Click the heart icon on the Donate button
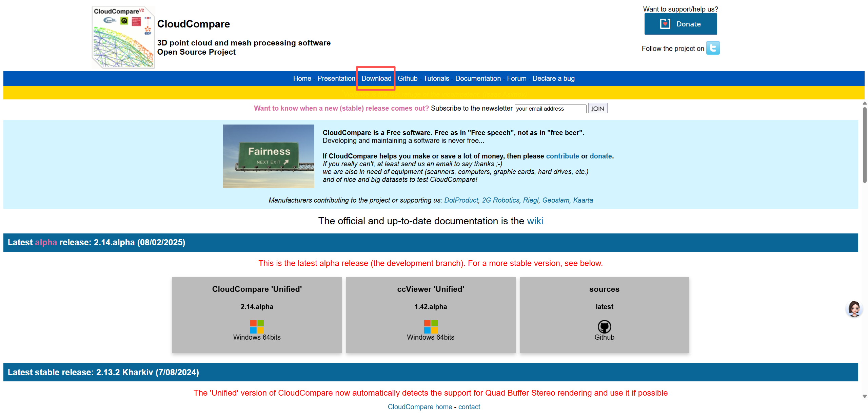The image size is (868, 417). [x=665, y=24]
